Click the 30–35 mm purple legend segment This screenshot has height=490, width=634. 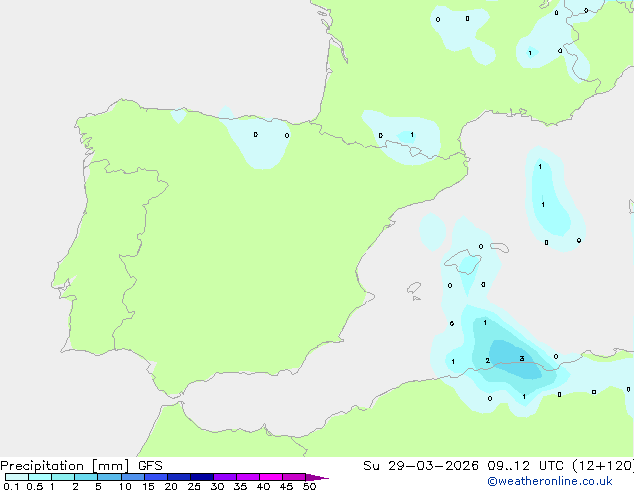coord(225,477)
